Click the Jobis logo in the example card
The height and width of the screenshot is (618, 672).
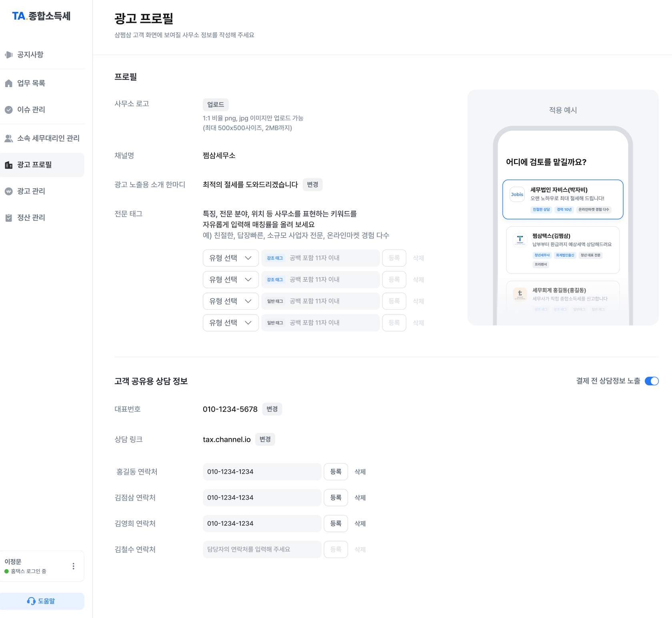coord(517,194)
